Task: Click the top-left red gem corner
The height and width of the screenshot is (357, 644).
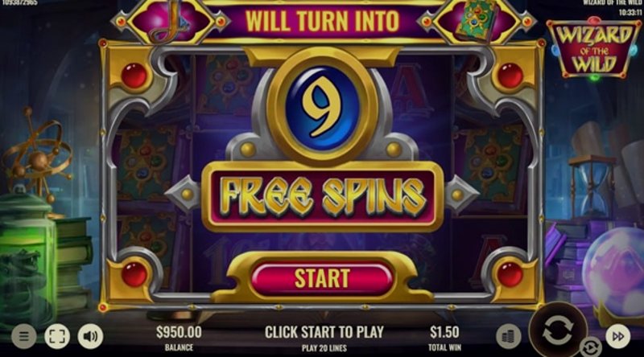Action: [x=134, y=76]
